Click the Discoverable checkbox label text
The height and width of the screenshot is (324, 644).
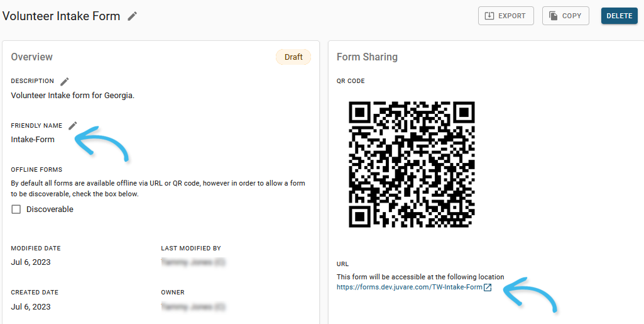tap(50, 209)
